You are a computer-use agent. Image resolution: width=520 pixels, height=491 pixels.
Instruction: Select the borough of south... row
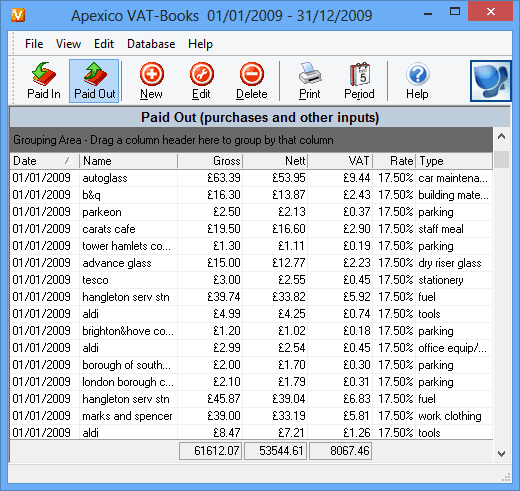click(x=251, y=365)
